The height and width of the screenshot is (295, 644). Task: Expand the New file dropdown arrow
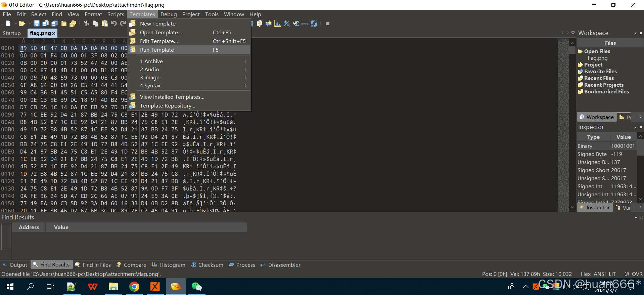15,24
